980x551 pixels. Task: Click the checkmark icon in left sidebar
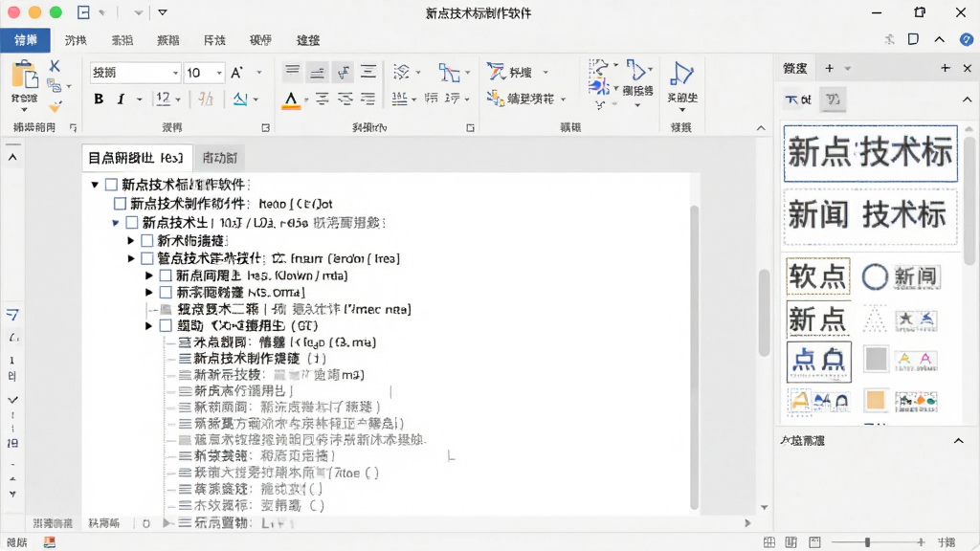pos(12,400)
